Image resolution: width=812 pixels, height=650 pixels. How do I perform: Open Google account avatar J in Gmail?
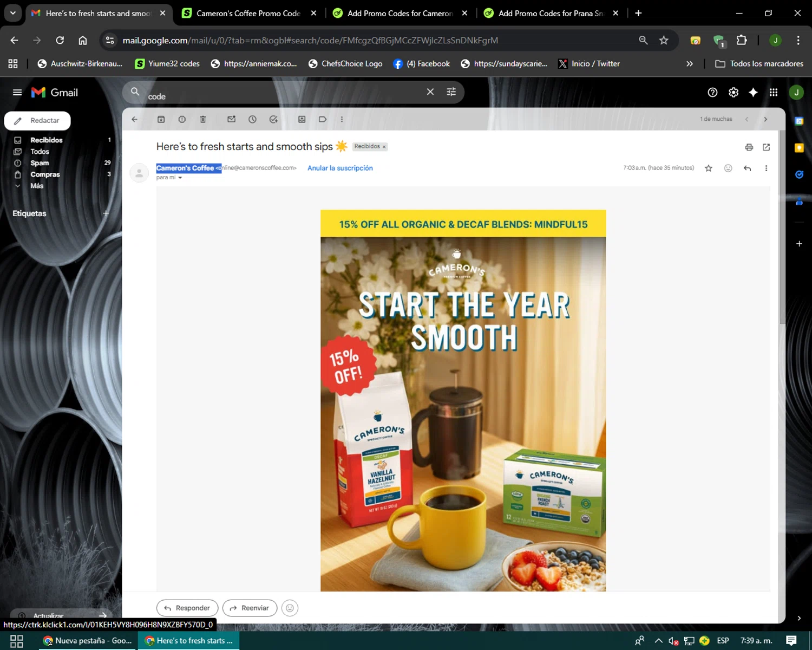pyautogui.click(x=796, y=92)
